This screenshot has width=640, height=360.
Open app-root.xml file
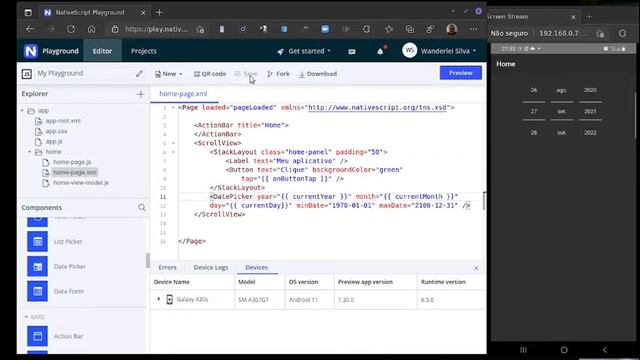[63, 121]
